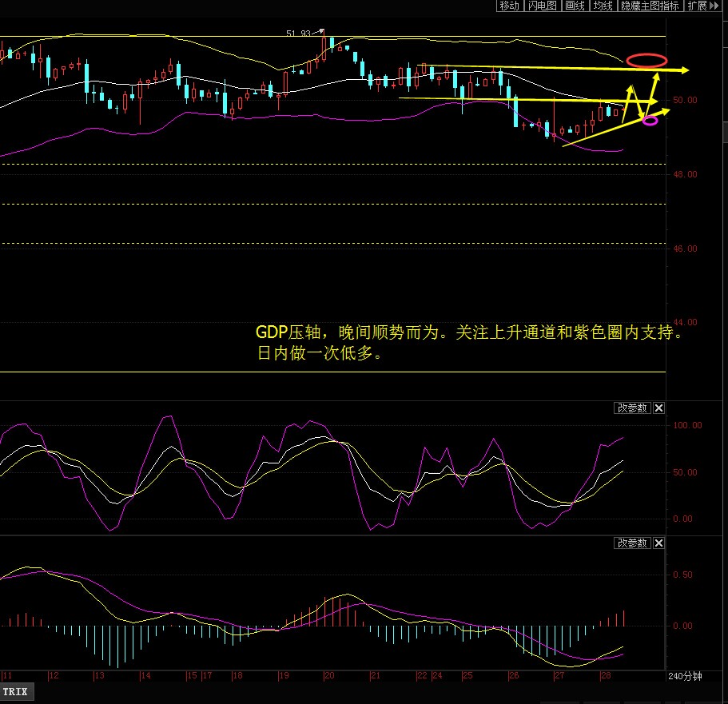Viewport: 728px width, 704px height.
Task: Select date 20 on the time axis
Action: click(329, 676)
